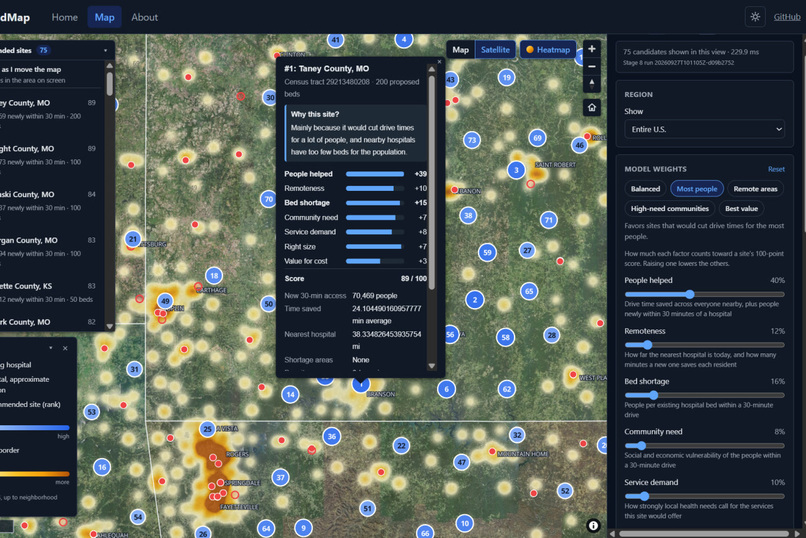Zoom out with the map minus button

592,66
